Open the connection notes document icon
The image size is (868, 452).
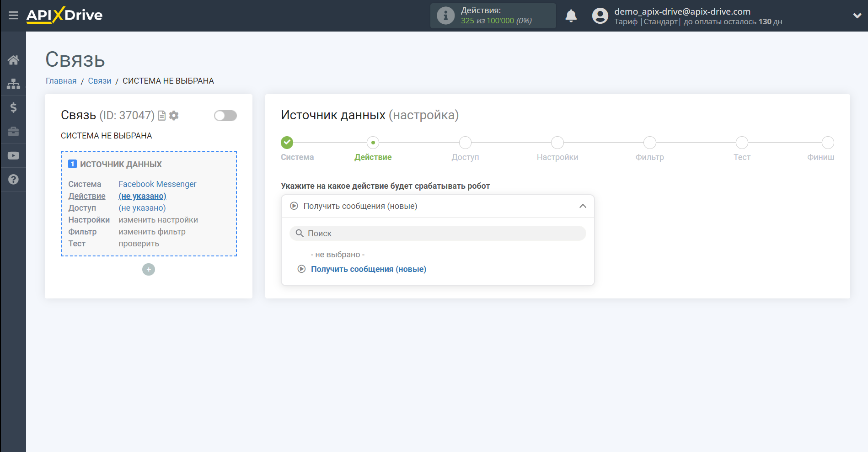(x=161, y=116)
